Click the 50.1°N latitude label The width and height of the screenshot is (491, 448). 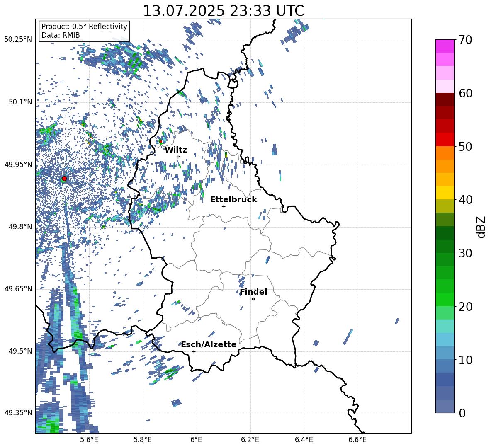[x=20, y=102]
